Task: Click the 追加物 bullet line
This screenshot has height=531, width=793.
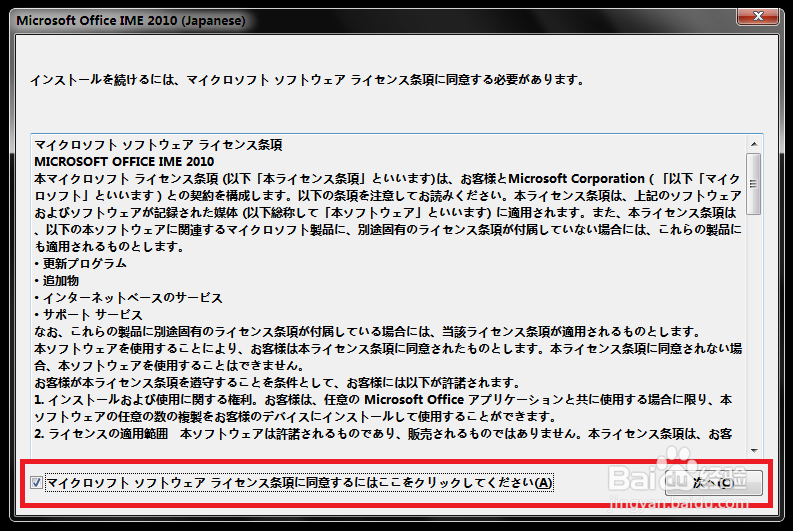Action: point(56,281)
